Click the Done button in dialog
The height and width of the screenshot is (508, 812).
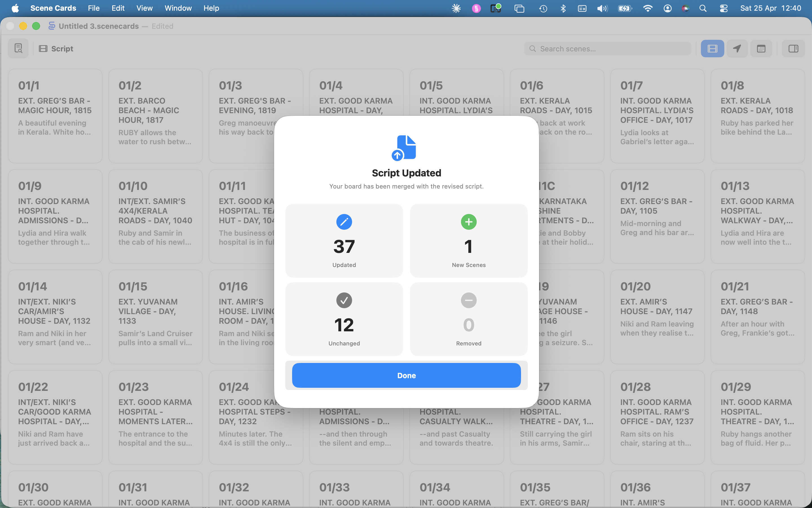coord(406,375)
